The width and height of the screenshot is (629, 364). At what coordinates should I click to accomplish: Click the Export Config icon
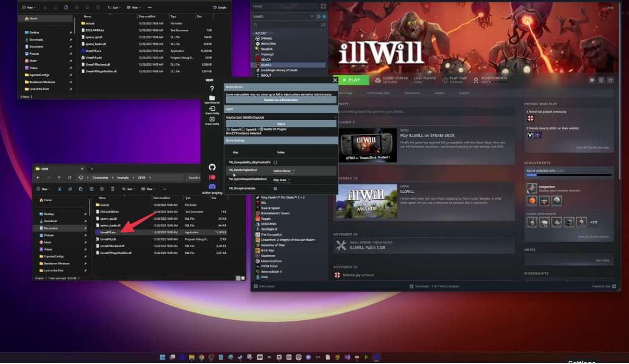pos(212,108)
